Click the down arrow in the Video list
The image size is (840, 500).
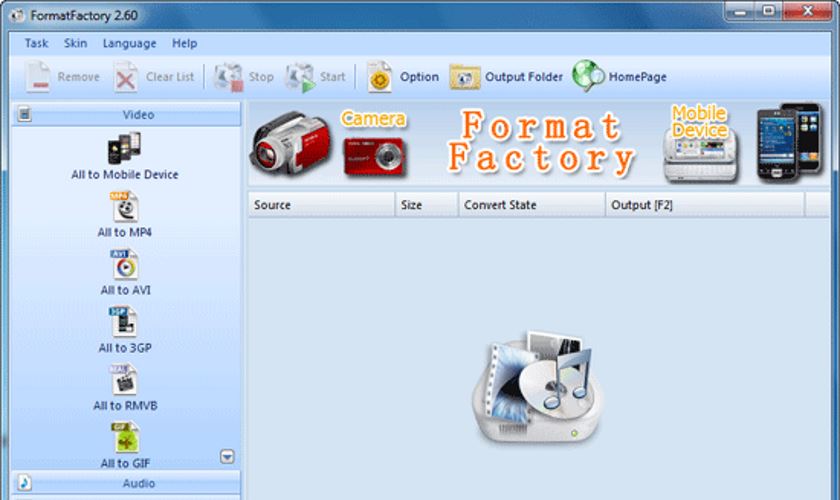[227, 456]
